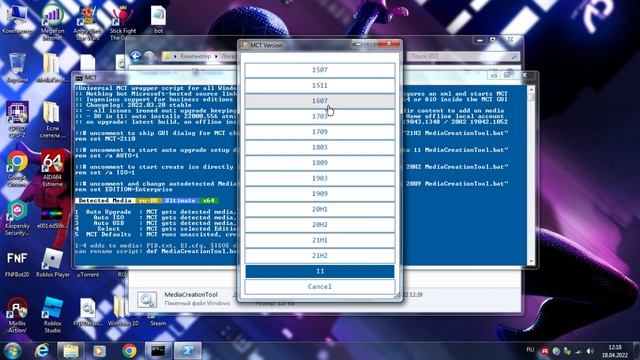This screenshot has width=640, height=360.
Task: Pick the 21H2 version
Action: click(320, 256)
